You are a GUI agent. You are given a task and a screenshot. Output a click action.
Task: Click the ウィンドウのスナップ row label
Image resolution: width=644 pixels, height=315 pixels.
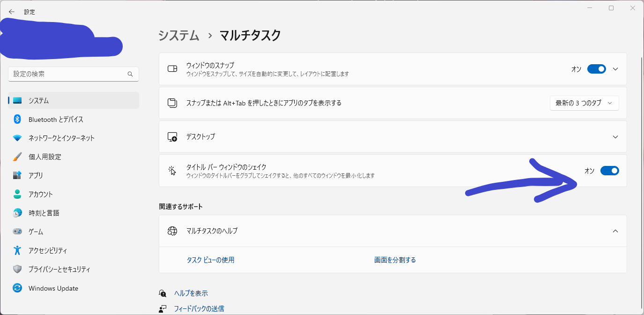210,65
